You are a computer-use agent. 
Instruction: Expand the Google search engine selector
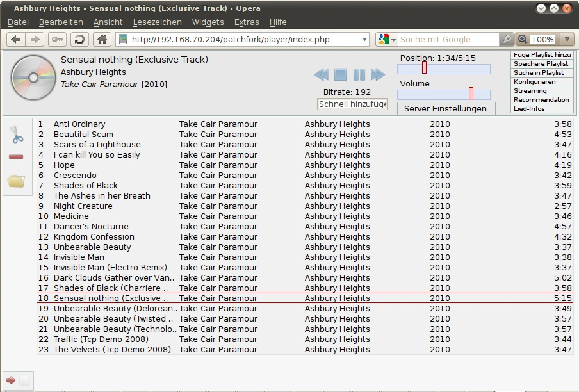point(387,40)
